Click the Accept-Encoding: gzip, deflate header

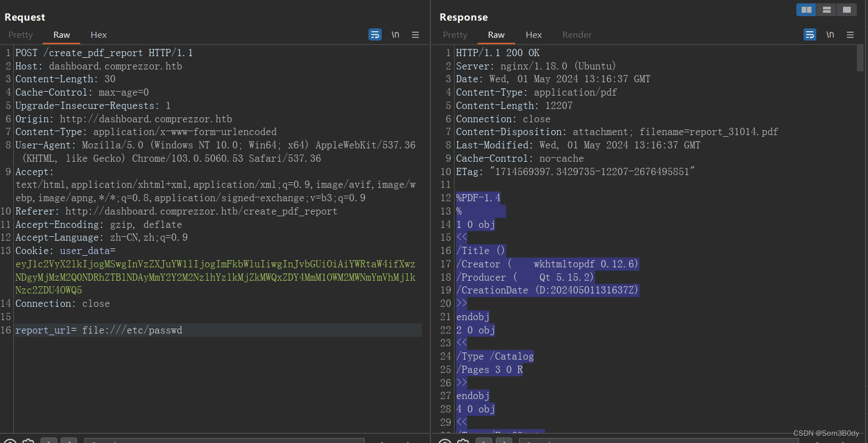(x=98, y=225)
